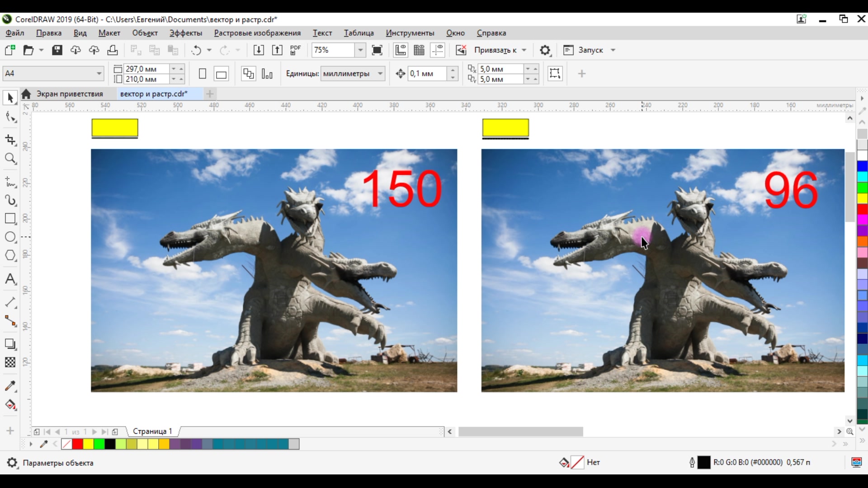The image size is (868, 488).
Task: Select the Transparency tool
Action: (x=10, y=362)
